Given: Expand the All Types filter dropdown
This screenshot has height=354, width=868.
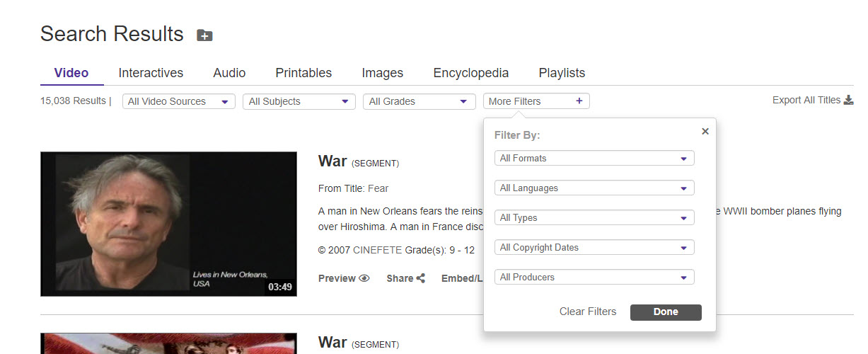Looking at the screenshot, I should (594, 218).
